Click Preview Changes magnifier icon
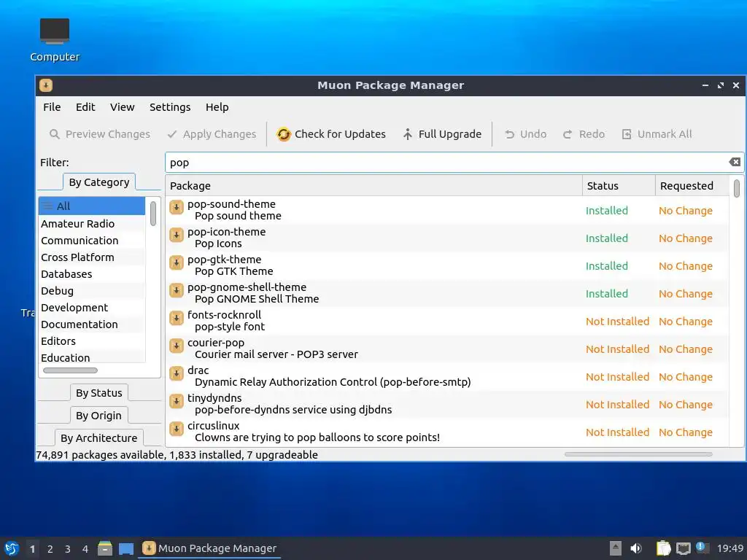This screenshot has height=560, width=747. 55,134
